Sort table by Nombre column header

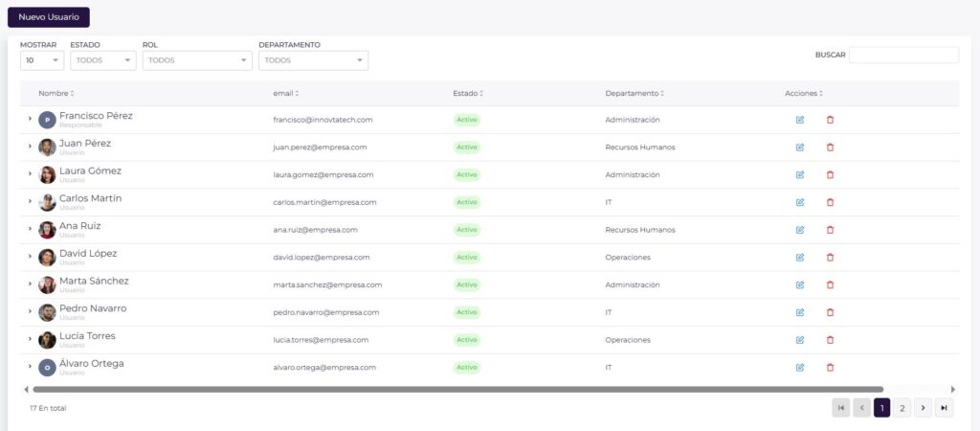[x=56, y=94]
